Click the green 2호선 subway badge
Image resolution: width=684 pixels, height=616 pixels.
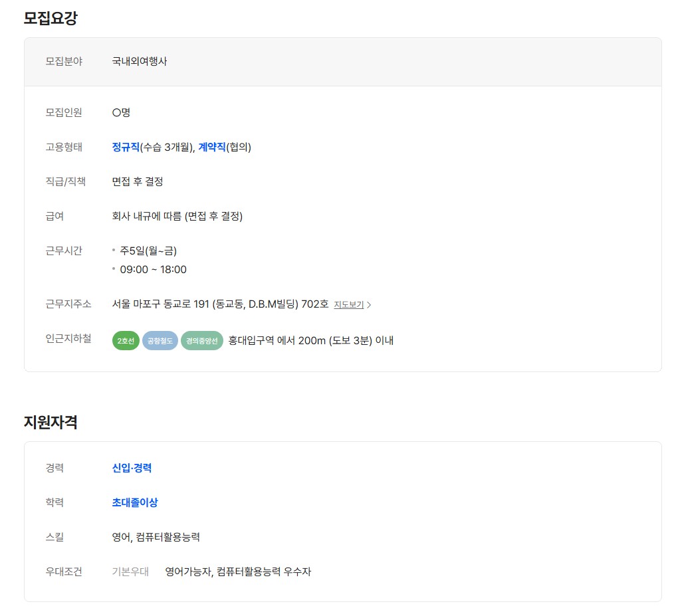(x=126, y=341)
